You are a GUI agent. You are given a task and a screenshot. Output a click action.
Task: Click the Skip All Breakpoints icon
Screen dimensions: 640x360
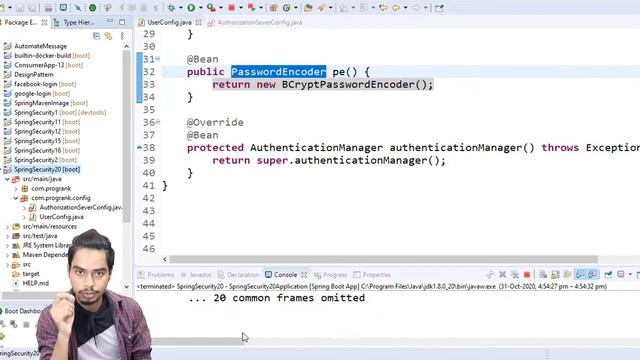point(78,8)
